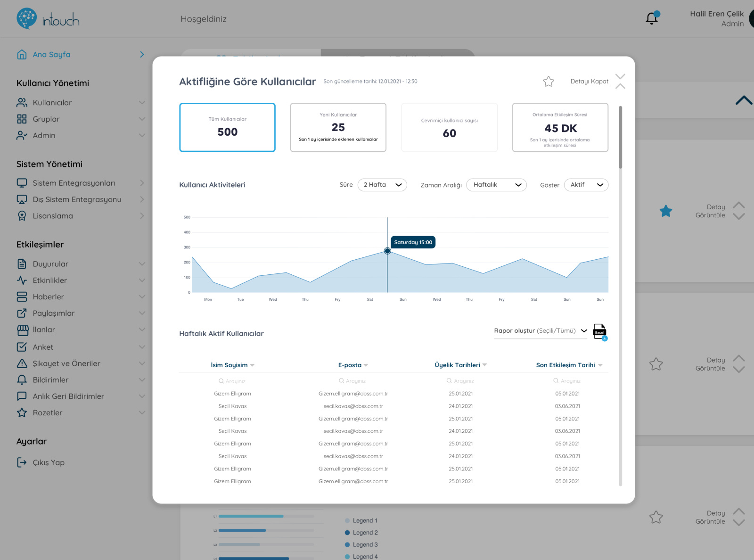Select the Gruplar groups icon
The image size is (754, 560).
point(22,119)
